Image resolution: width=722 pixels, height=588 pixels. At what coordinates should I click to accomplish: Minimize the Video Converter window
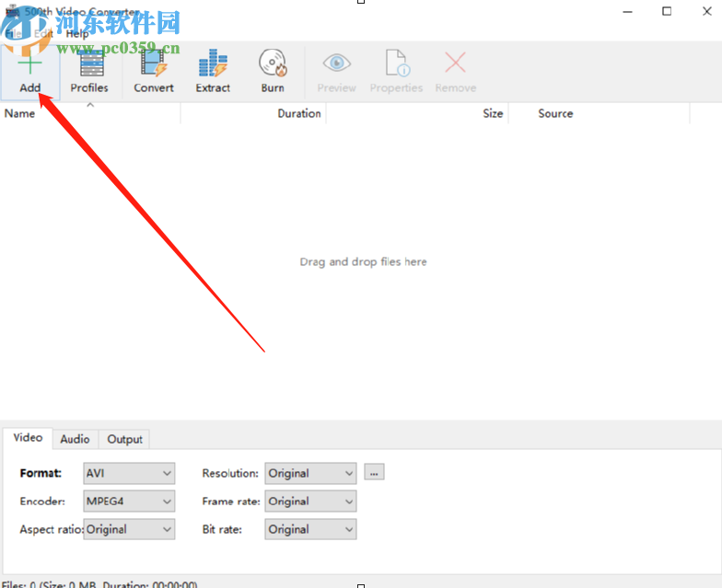627,11
